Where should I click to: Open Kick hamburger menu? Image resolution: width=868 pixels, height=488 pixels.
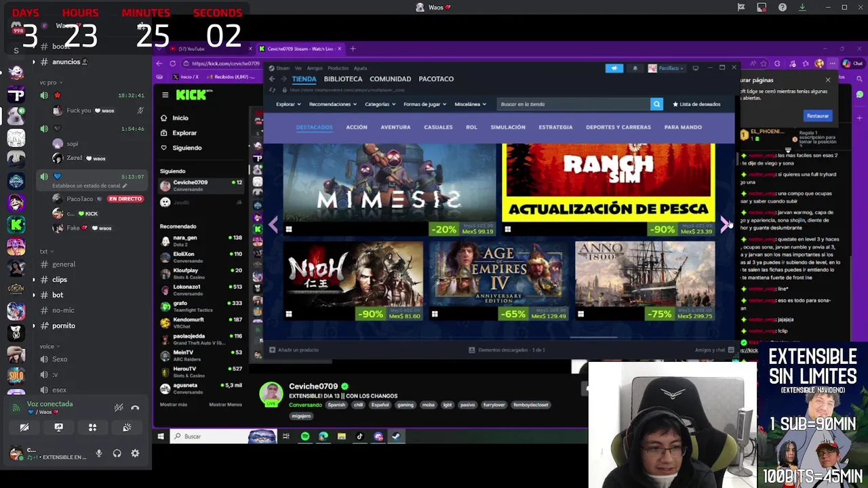165,95
